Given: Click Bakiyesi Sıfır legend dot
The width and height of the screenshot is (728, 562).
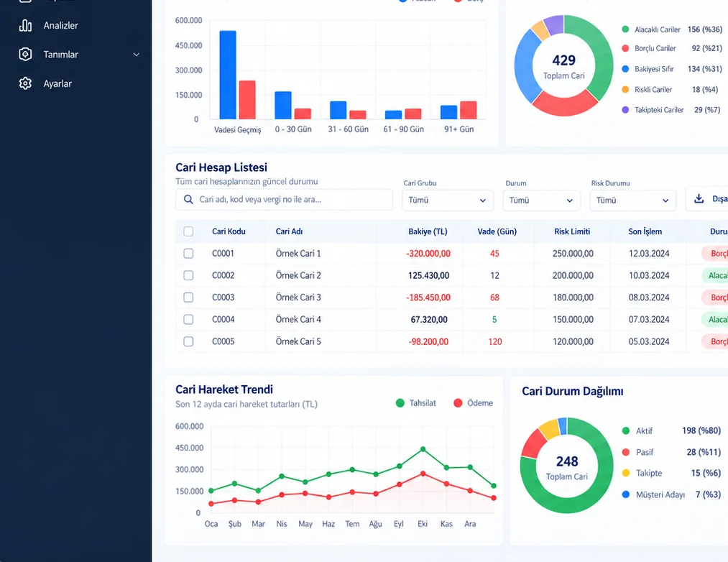Looking at the screenshot, I should (625, 69).
